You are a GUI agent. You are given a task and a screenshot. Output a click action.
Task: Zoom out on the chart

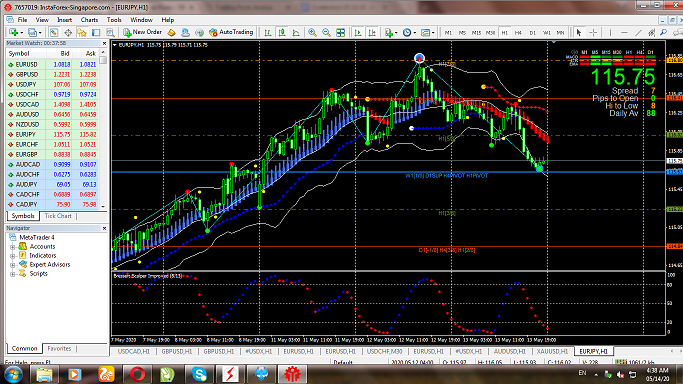coord(326,33)
